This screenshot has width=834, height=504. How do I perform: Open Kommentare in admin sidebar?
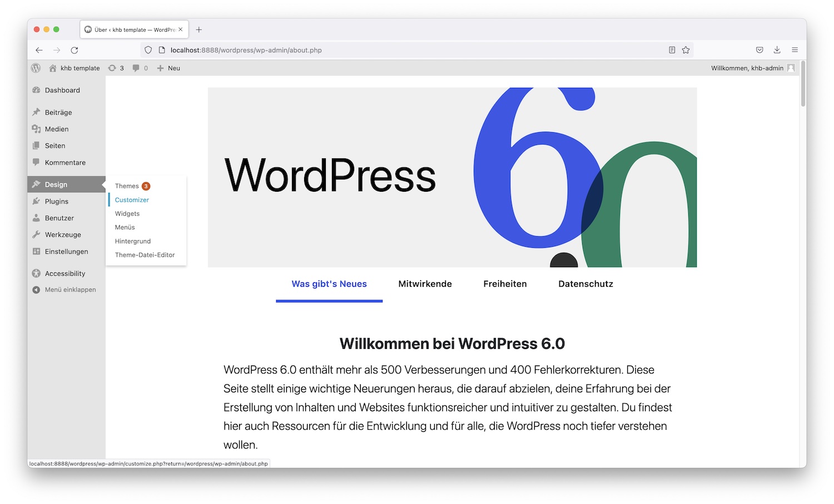(x=66, y=162)
